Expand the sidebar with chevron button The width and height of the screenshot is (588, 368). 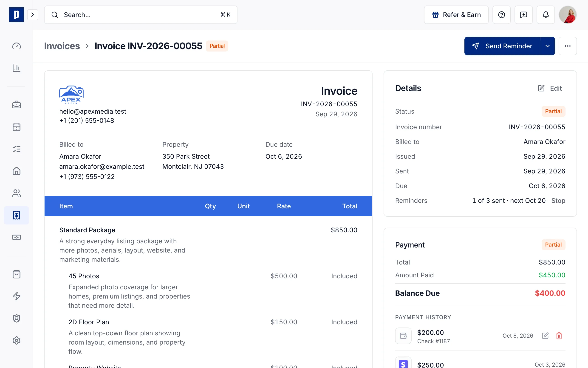[33, 14]
